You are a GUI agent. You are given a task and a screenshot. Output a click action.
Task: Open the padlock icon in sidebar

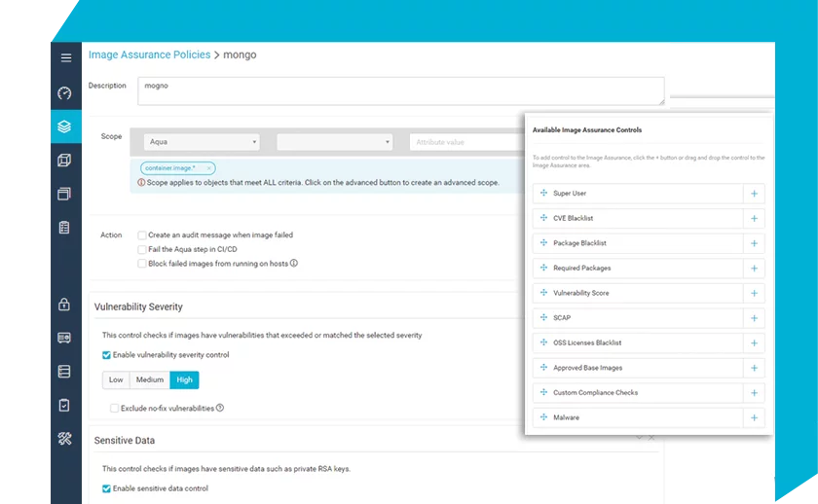(x=64, y=305)
